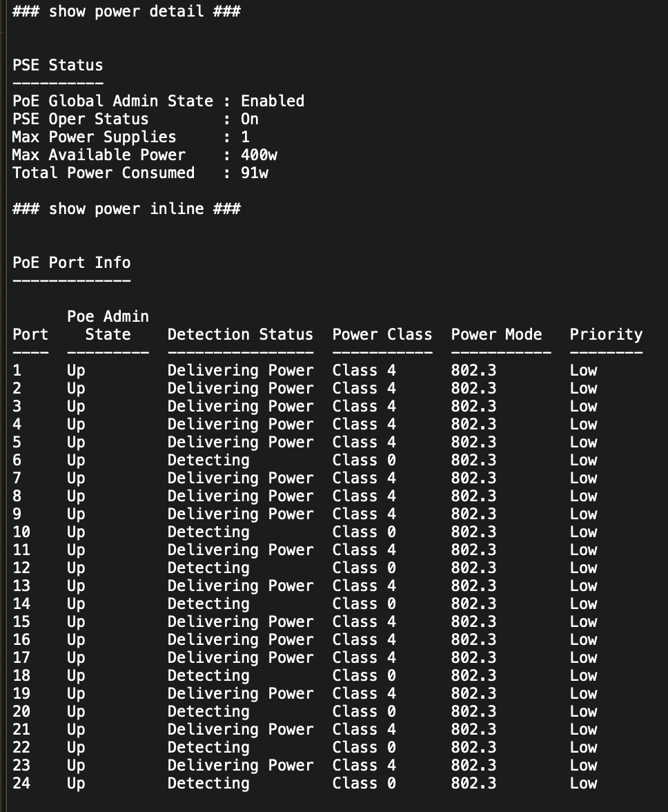
Task: Click the port number 23 in the table
Action: click(x=21, y=765)
